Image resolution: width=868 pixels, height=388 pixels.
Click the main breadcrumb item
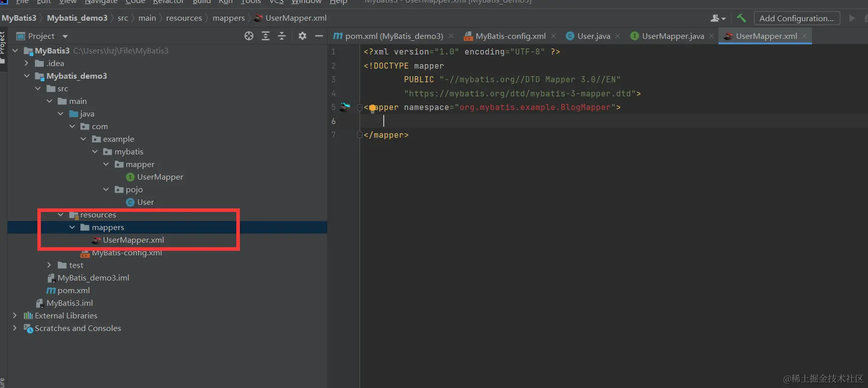pos(147,18)
